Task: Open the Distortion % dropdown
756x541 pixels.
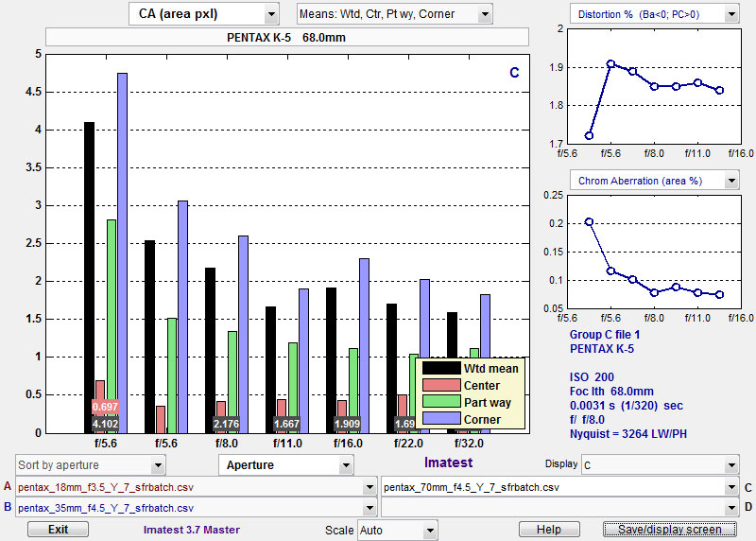Action: pos(655,14)
